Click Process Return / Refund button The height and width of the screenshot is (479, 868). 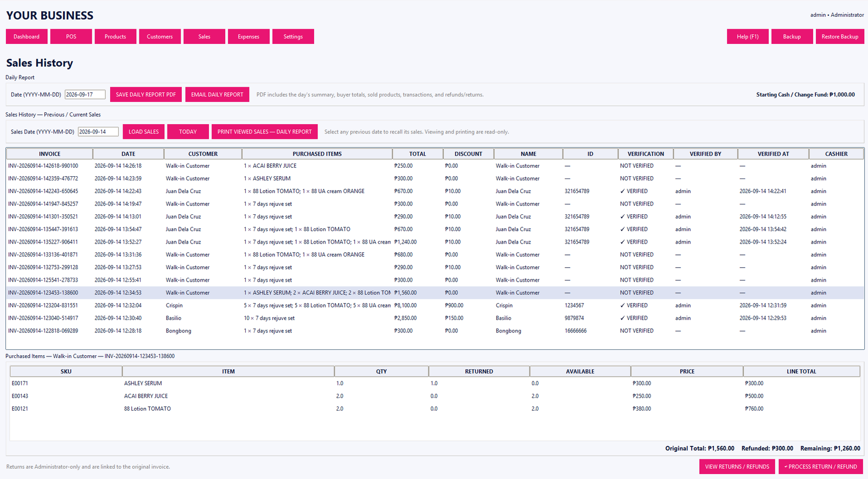(x=821, y=467)
